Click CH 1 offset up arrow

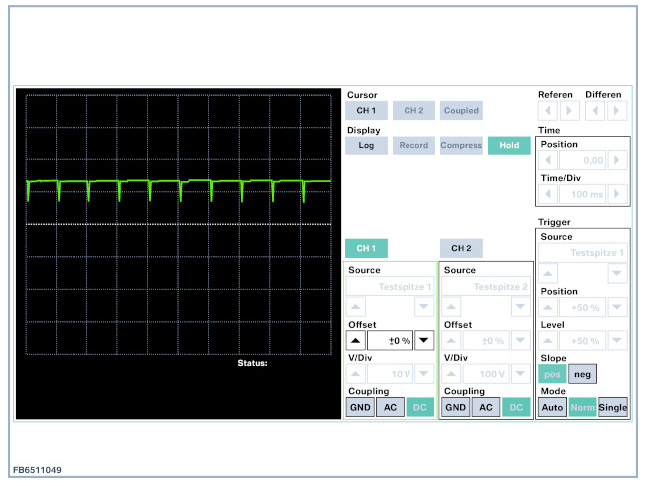(357, 340)
